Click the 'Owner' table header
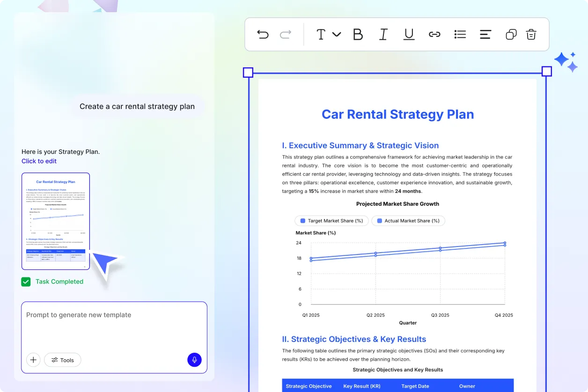This screenshot has height=392, width=588. [467, 386]
